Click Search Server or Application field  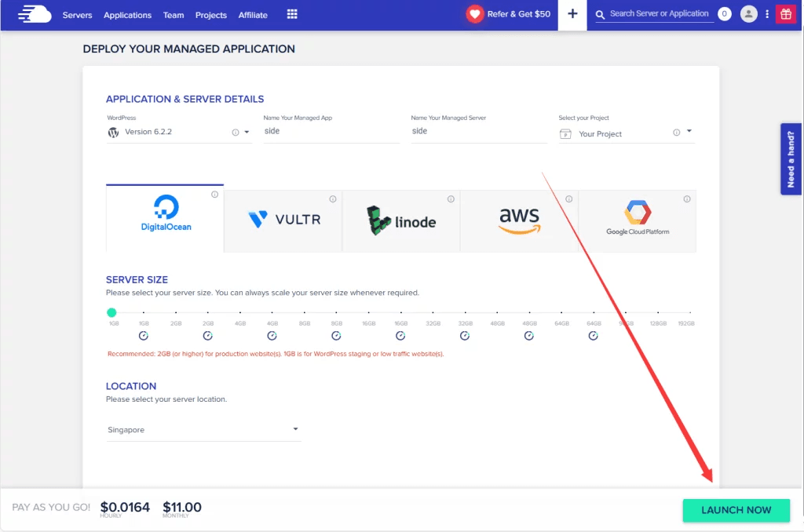pyautogui.click(x=660, y=14)
